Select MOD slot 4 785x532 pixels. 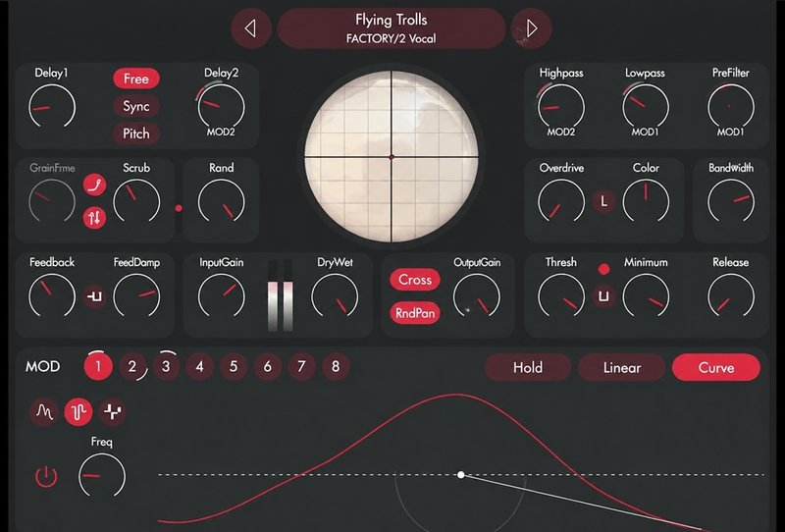[199, 367]
